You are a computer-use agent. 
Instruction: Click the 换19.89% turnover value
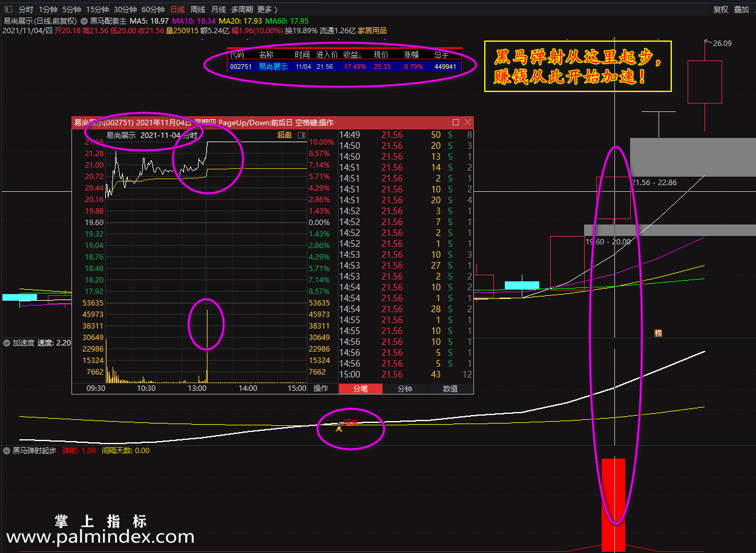[x=301, y=31]
